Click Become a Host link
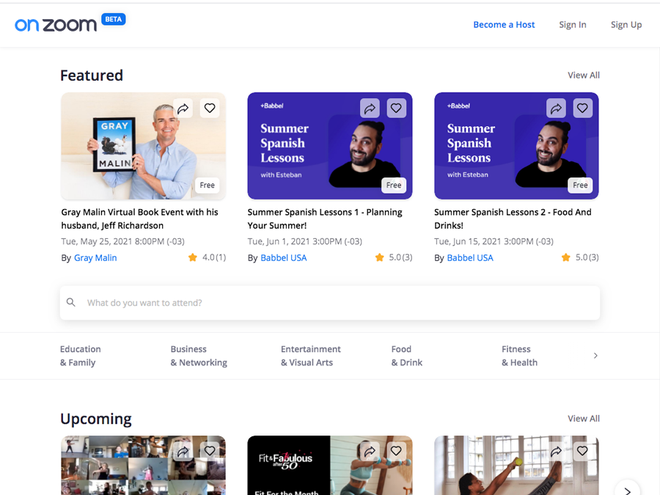The width and height of the screenshot is (660, 495). coord(504,25)
